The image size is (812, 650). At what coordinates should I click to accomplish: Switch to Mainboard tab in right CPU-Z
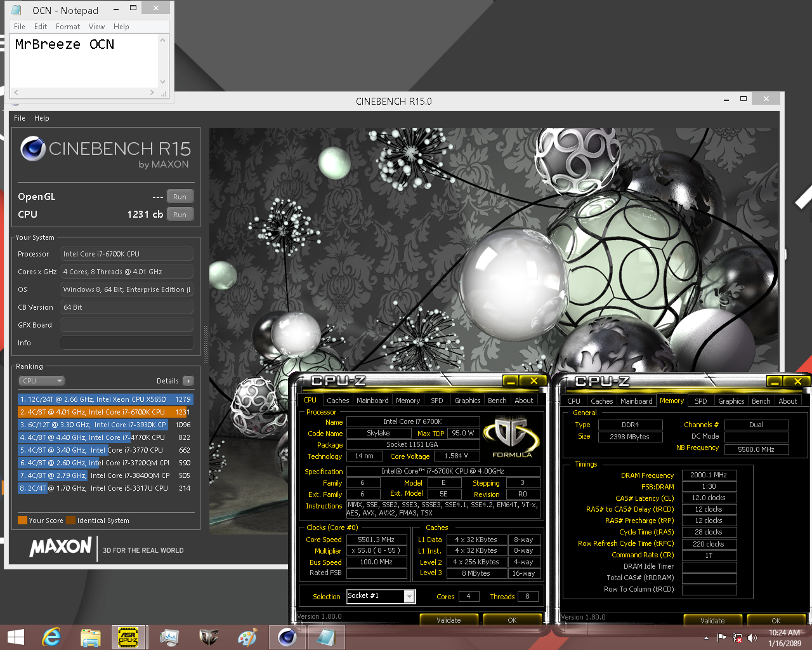636,401
